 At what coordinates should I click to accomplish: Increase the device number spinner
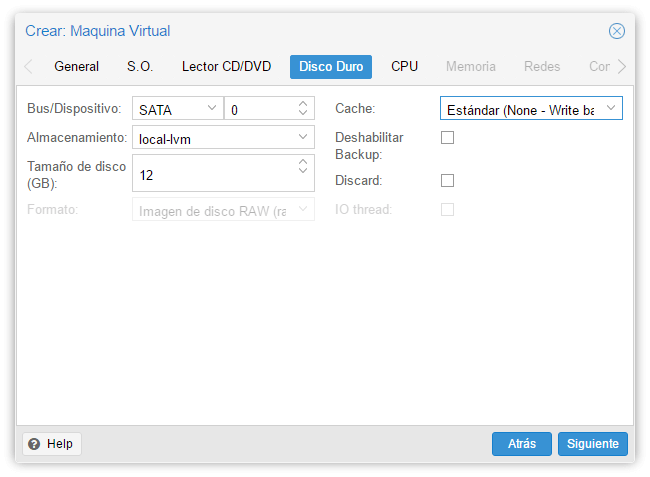[x=303, y=104]
